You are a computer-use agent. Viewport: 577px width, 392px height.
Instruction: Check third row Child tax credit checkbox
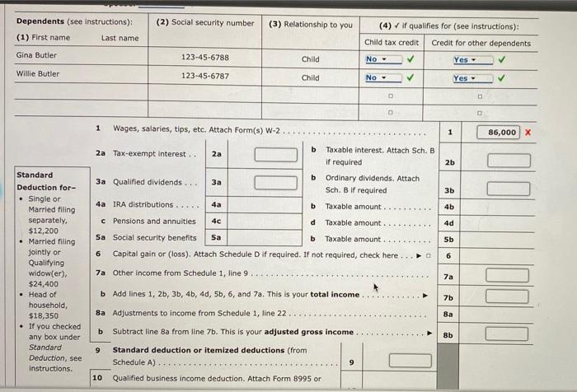[391, 96]
